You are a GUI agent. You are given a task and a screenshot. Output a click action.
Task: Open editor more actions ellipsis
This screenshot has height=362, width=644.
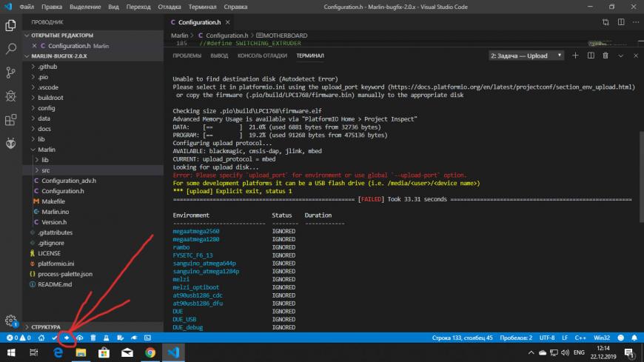pos(636,22)
